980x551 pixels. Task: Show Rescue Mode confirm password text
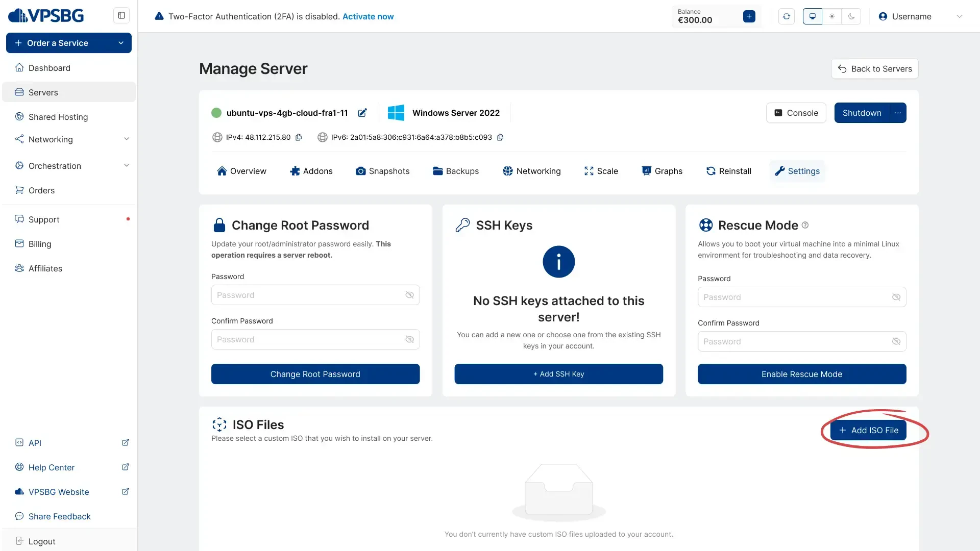click(896, 341)
